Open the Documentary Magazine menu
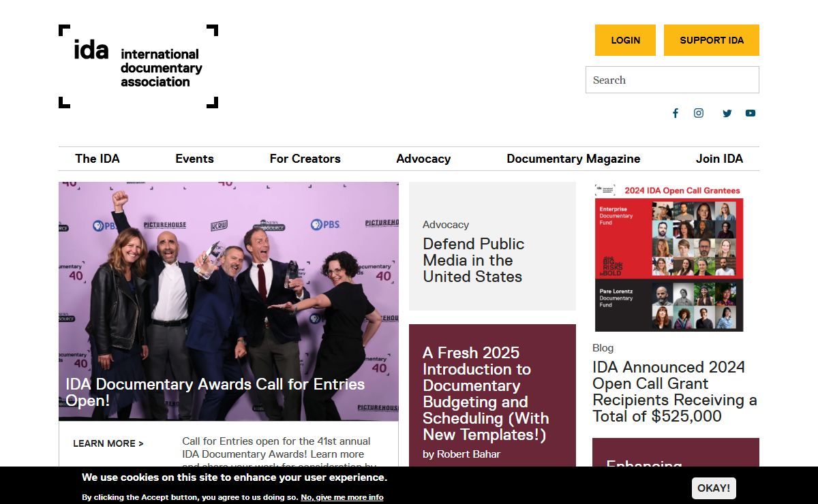The image size is (818, 504). (x=573, y=159)
